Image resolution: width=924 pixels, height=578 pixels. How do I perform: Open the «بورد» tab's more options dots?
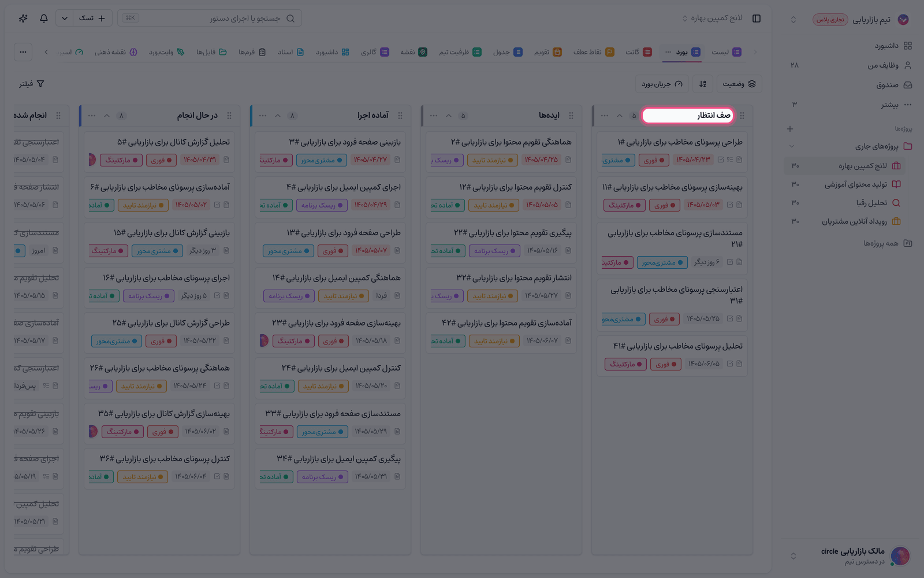point(668,52)
